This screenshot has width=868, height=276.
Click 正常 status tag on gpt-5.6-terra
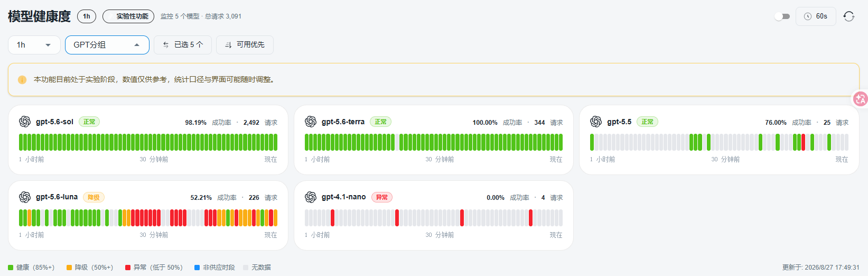pos(380,122)
